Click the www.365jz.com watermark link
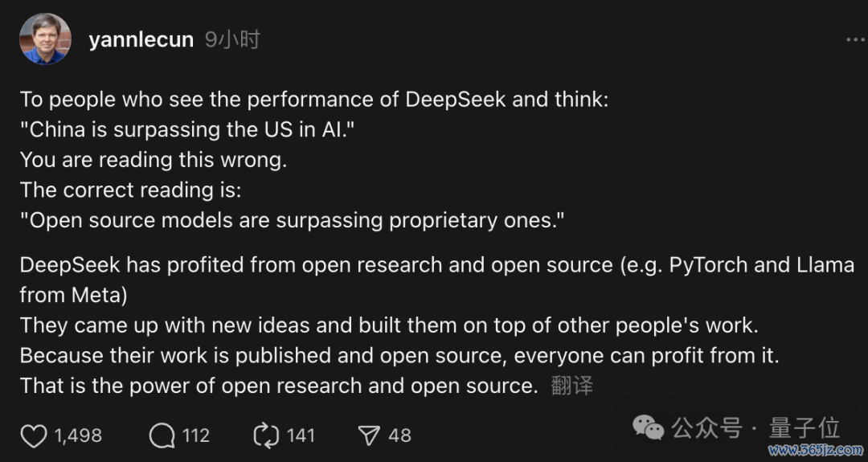 [816, 451]
